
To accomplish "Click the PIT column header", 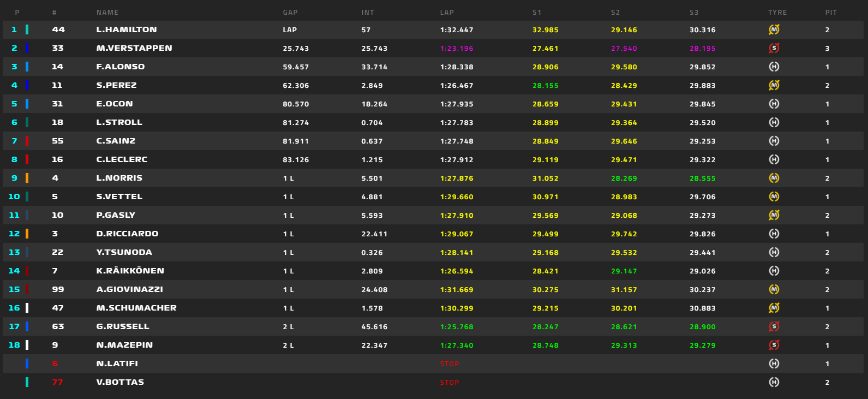I will coord(831,13).
